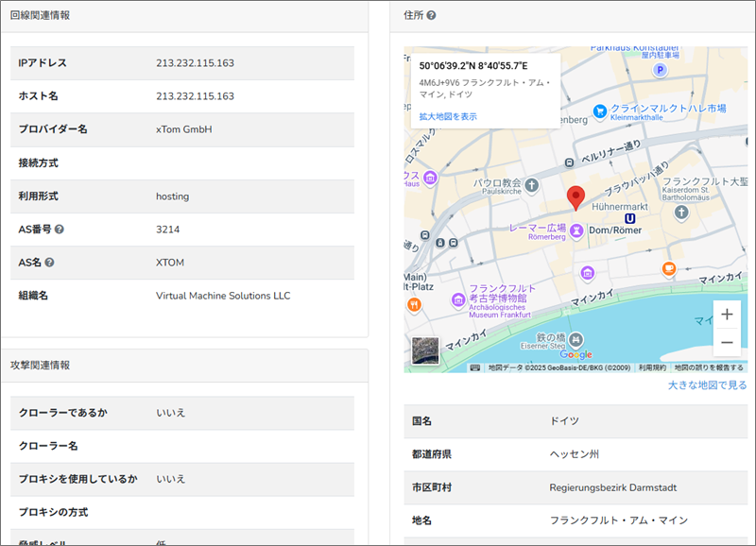
Task: Click the 攻撃関連情報 panel header
Action: [184, 366]
